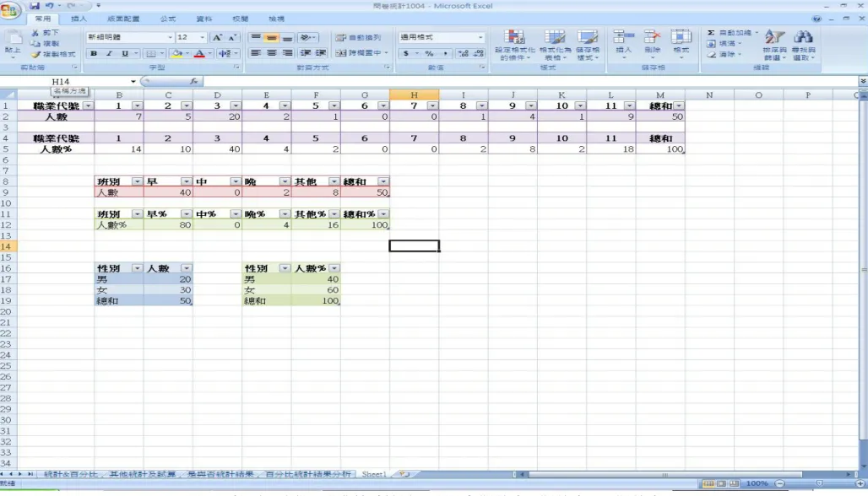Apply the red font color A swatch

click(x=200, y=53)
